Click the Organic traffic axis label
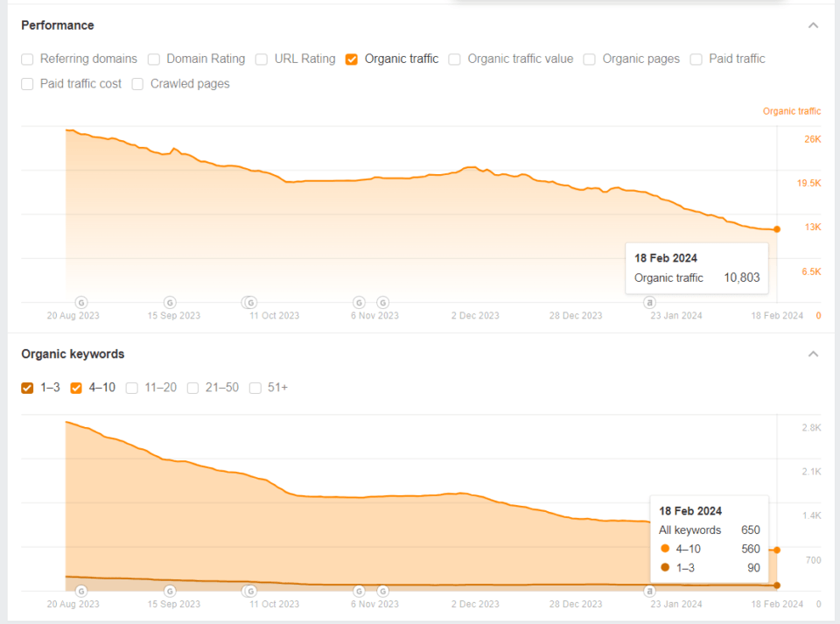Screen dimensions: 840x624 click(792, 111)
